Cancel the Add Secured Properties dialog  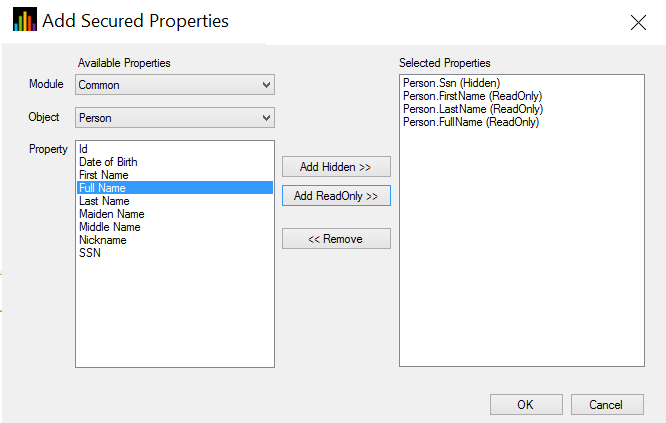[606, 405]
